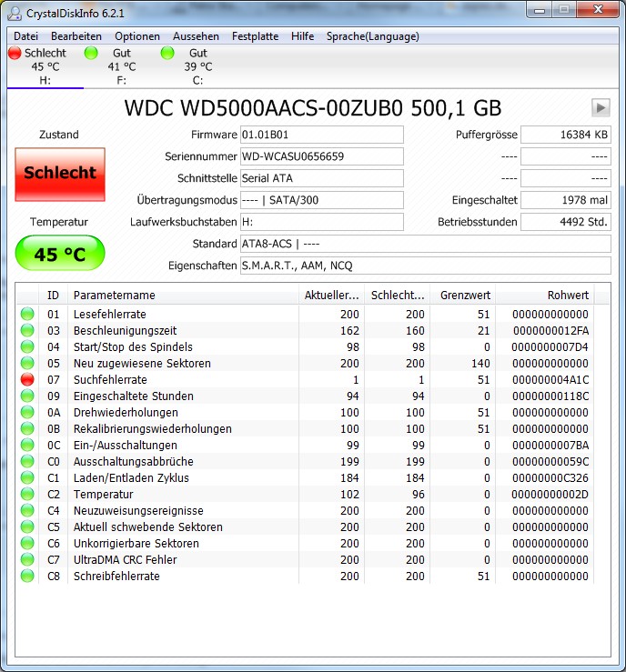The height and width of the screenshot is (672, 626).
Task: Click the Grenzwert column header
Action: coord(462,296)
